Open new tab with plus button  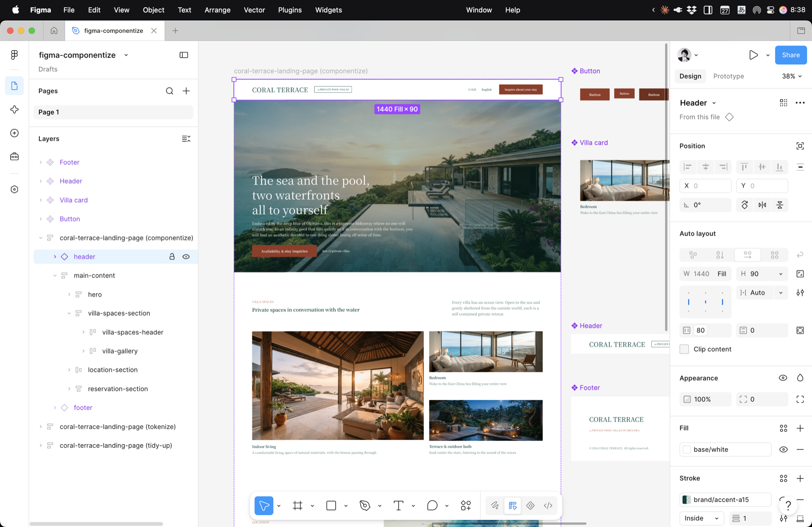click(175, 31)
